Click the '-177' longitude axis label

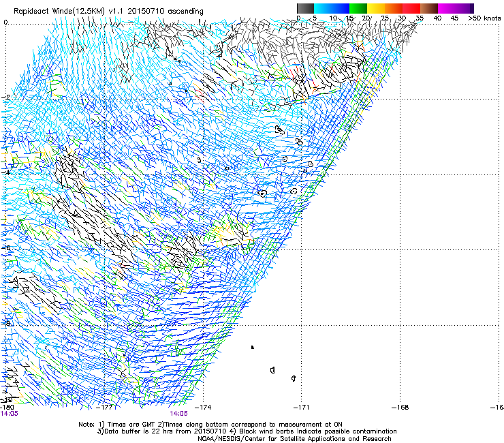[x=104, y=407]
